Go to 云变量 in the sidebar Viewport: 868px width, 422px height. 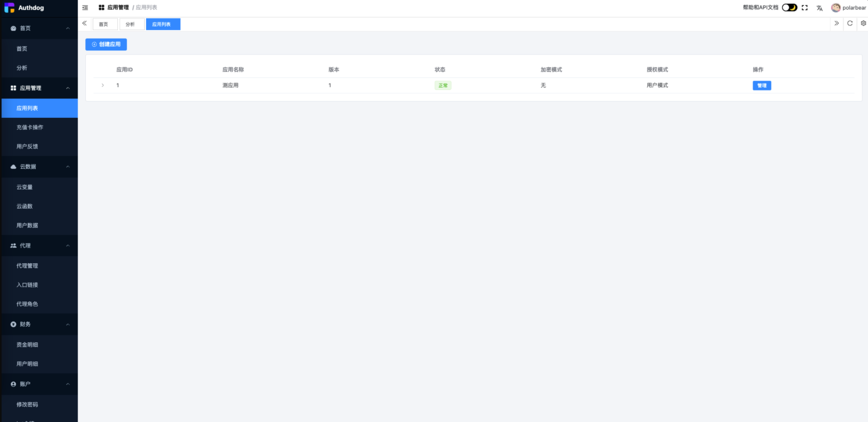(x=40, y=187)
